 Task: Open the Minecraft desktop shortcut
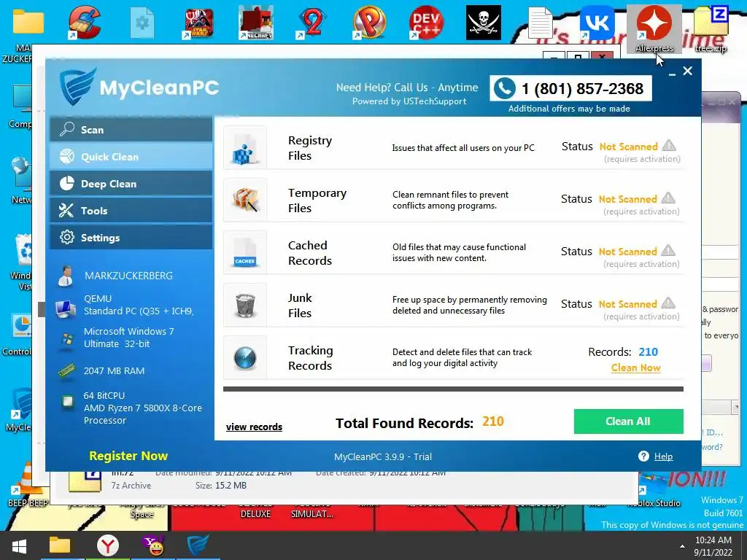[256, 23]
